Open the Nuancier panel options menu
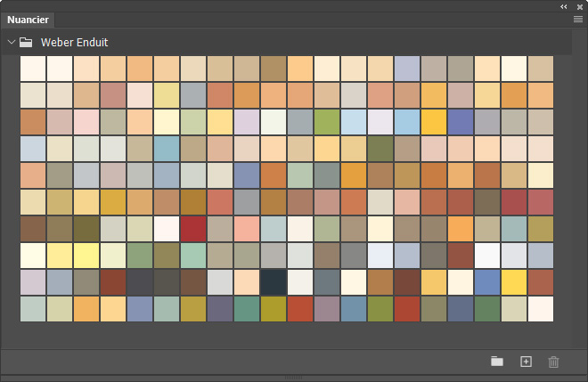This screenshot has width=588, height=382. (578, 19)
